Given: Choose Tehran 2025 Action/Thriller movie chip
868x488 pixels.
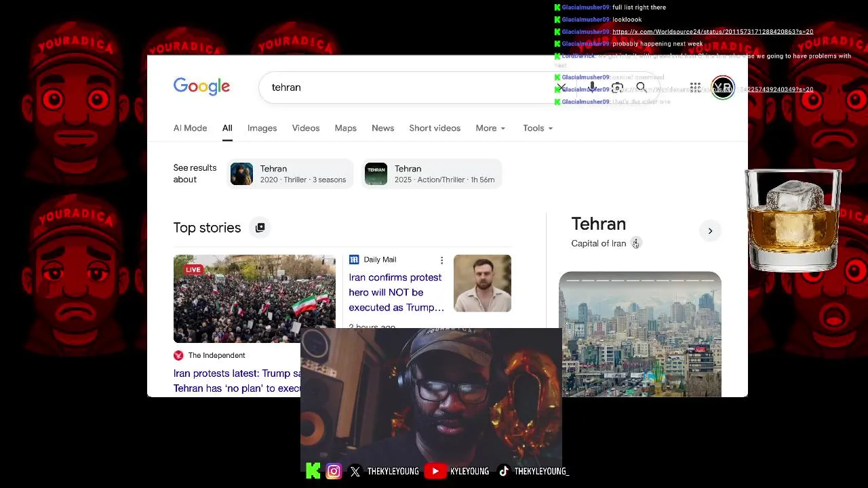Looking at the screenshot, I should click(431, 174).
